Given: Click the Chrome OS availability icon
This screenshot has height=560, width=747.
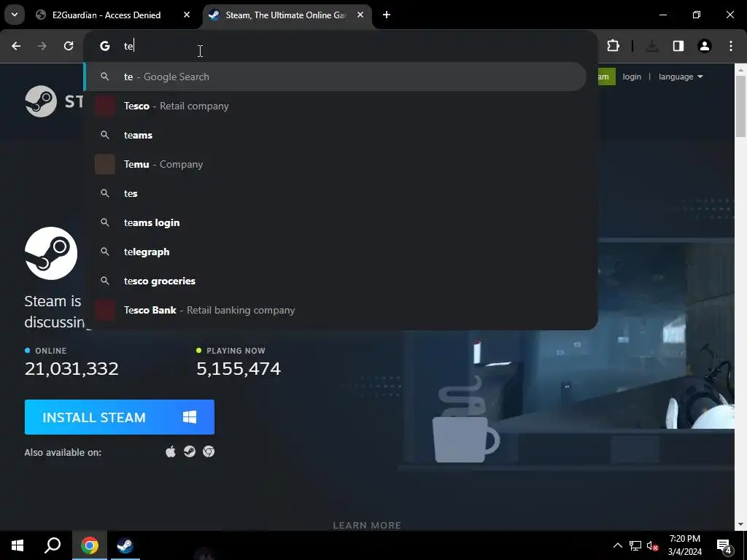Looking at the screenshot, I should [x=209, y=451].
